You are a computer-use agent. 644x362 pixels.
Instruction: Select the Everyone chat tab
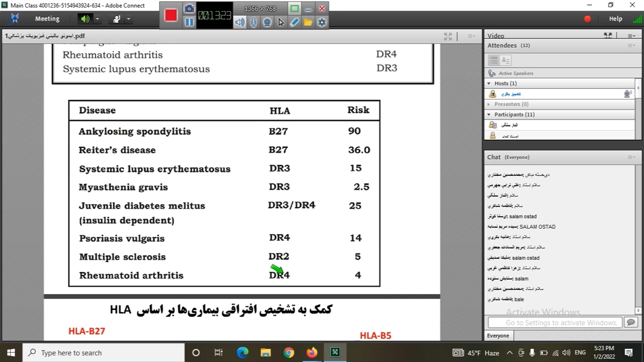[x=498, y=335]
